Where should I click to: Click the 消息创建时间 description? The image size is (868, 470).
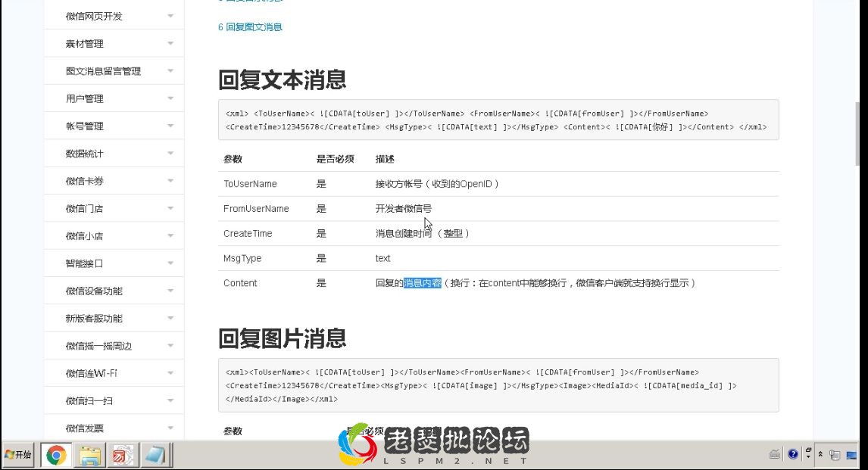coord(423,233)
